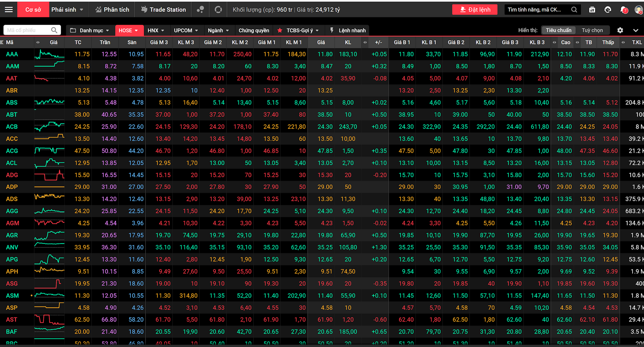The height and width of the screenshot is (347, 644).
Task: Click the expand arrows icon between Cao and TB
Action: pyautogui.click(x=577, y=42)
